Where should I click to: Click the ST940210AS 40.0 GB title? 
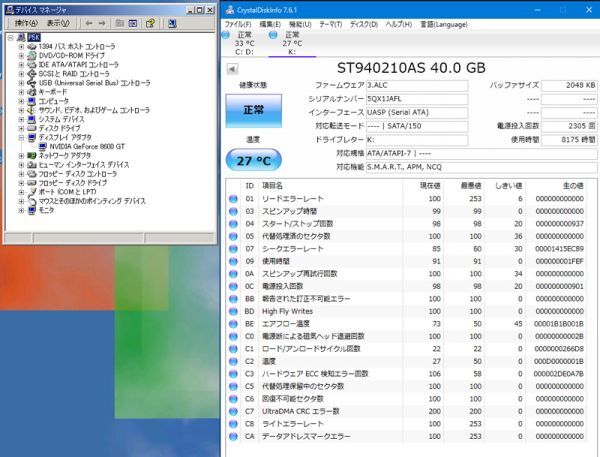point(411,68)
